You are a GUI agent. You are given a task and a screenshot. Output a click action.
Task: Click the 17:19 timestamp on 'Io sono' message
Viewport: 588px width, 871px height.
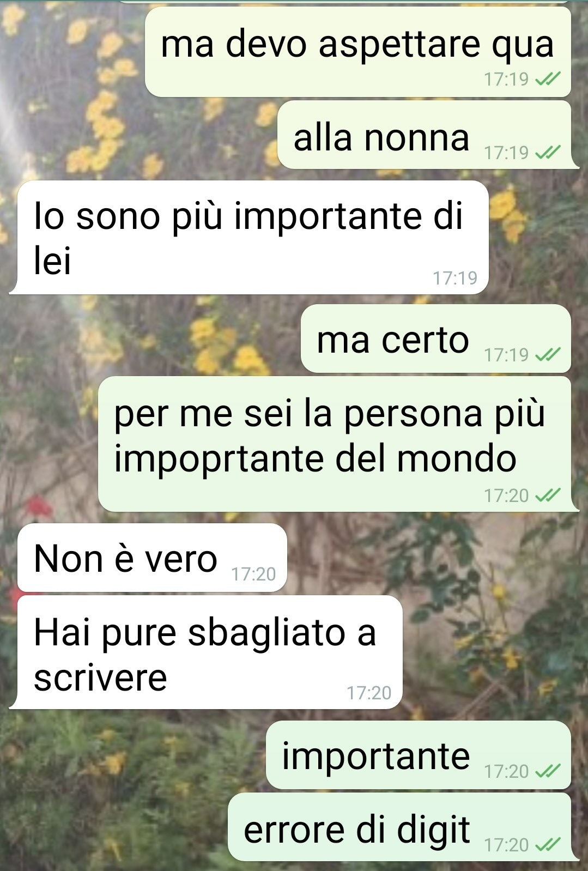(x=455, y=278)
